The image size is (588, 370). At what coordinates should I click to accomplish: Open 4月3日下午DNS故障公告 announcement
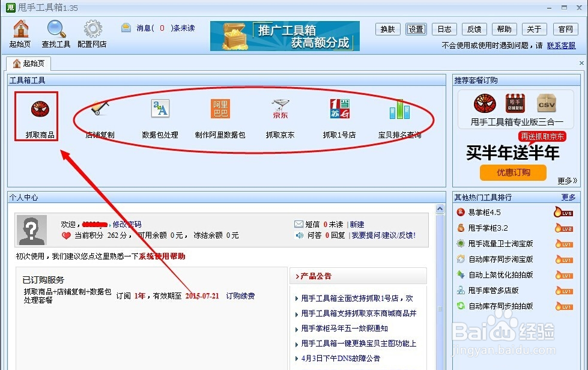341,359
